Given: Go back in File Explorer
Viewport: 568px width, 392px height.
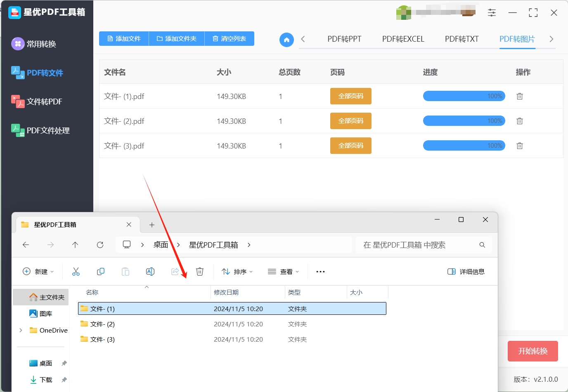Looking at the screenshot, I should (26, 245).
